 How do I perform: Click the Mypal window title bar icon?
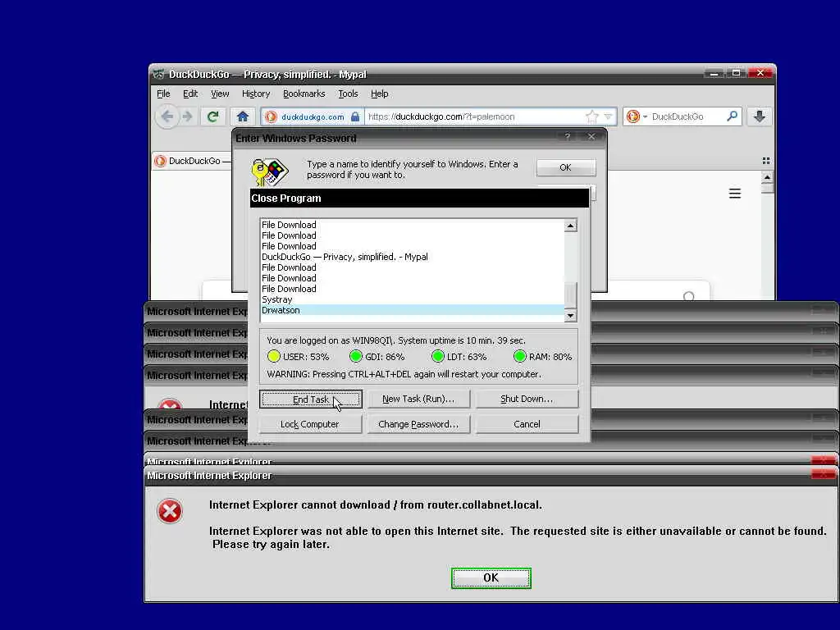coord(158,74)
